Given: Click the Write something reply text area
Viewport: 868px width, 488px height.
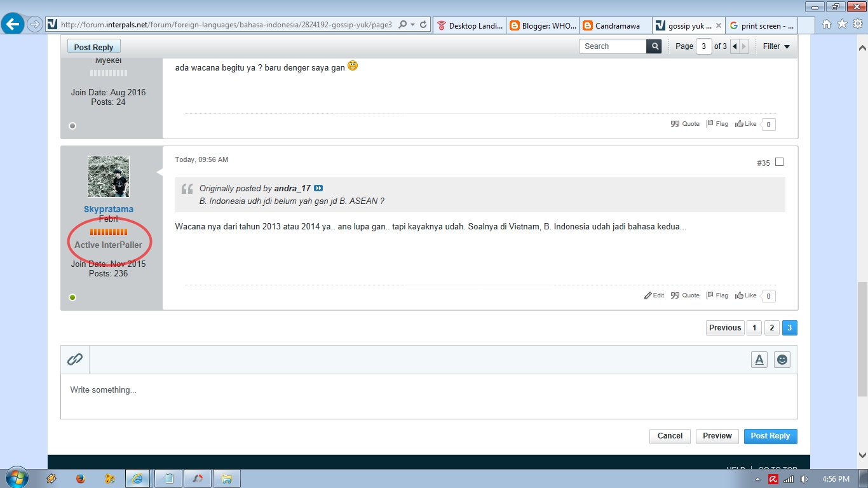Looking at the screenshot, I should [429, 396].
